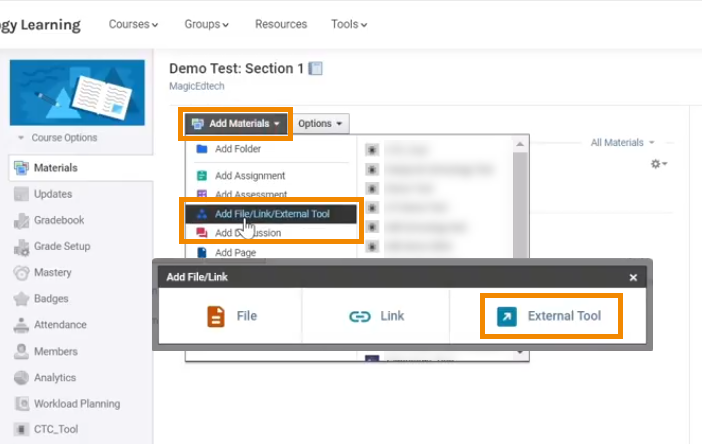This screenshot has height=444, width=702.
Task: Expand the Add Materials dropdown
Action: point(238,124)
